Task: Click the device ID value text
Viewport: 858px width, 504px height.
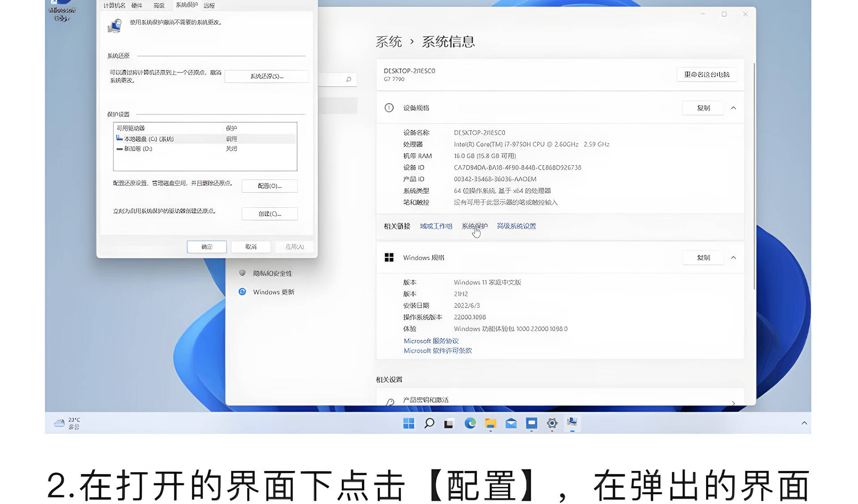Action: pos(517,168)
